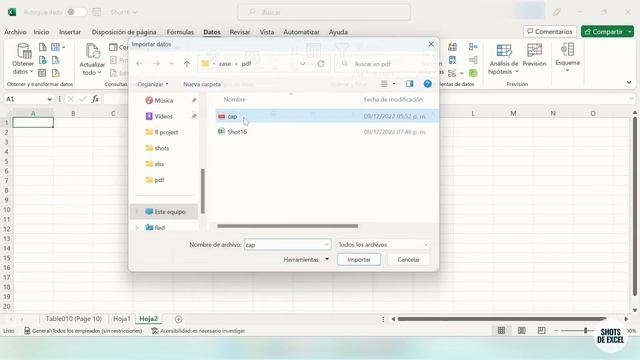Click the dialog horizontal scrollbar

click(287, 226)
